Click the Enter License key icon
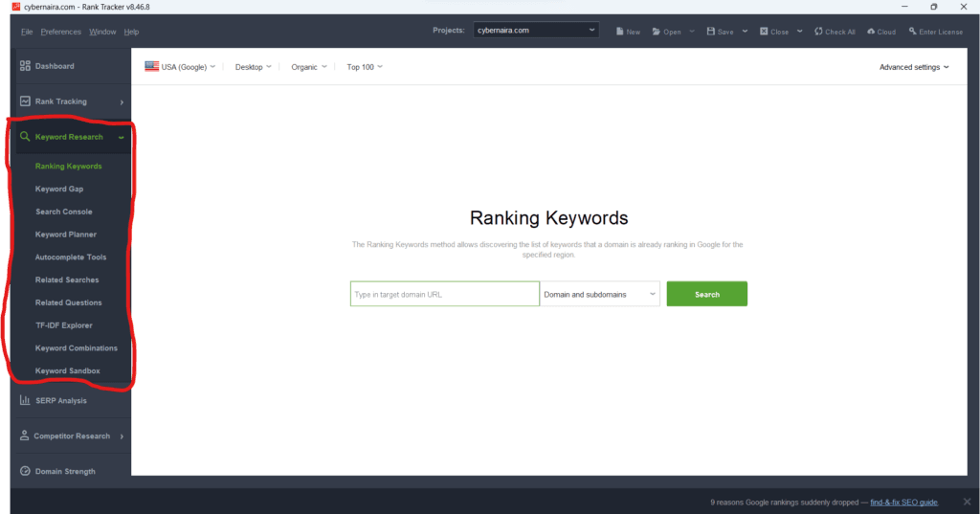Screen dimensions: 980x514 [912, 32]
